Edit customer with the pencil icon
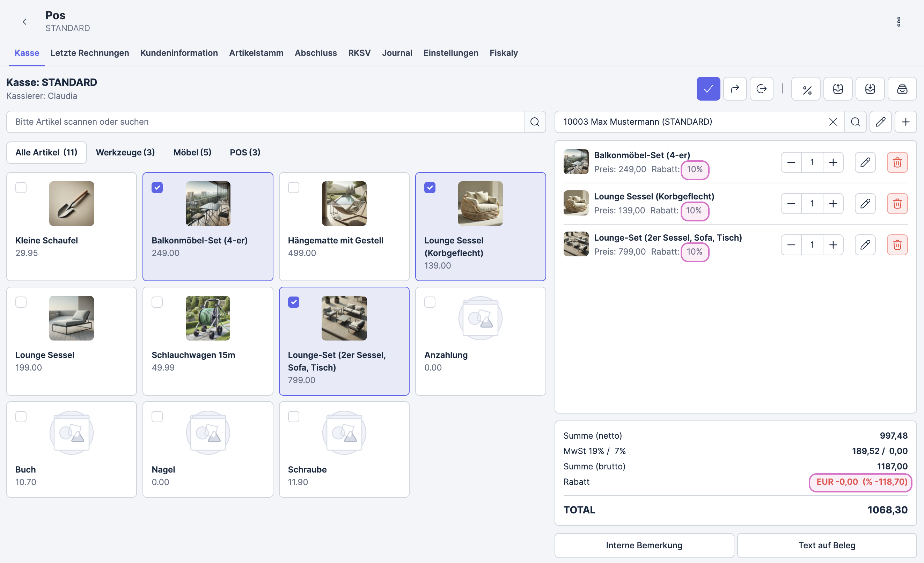The height and width of the screenshot is (563, 924). (x=880, y=122)
